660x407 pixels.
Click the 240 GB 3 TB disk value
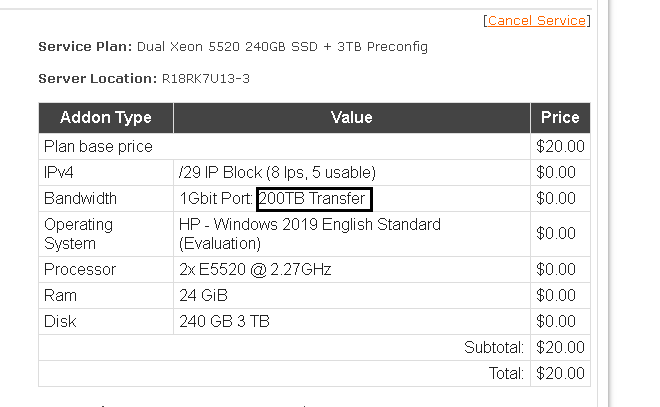pyautogui.click(x=225, y=322)
